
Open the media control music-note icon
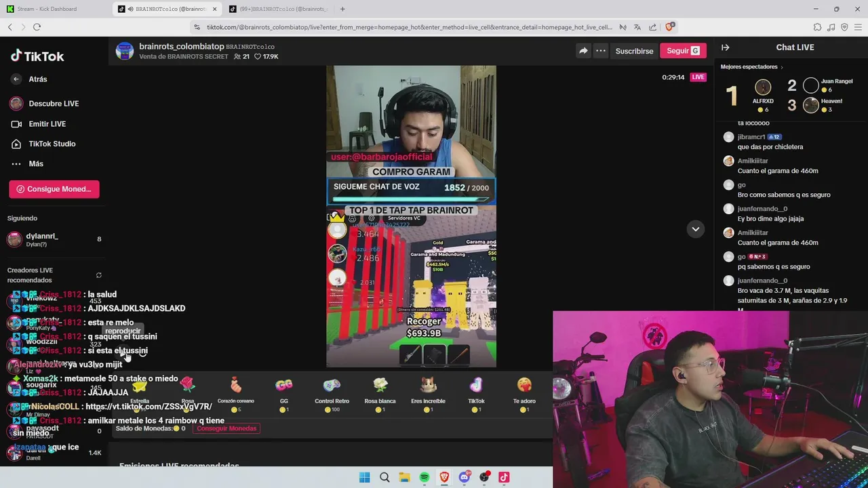(831, 27)
